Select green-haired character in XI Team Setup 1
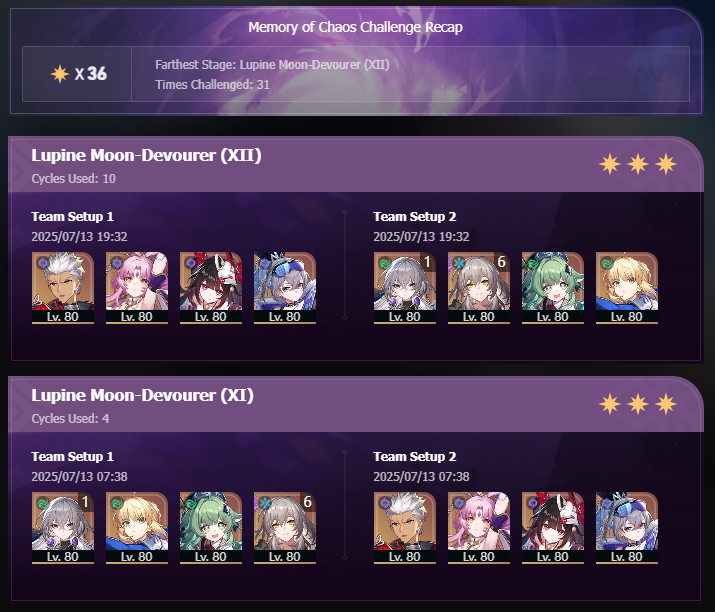Screen dimensions: 715x612 pos(211,528)
